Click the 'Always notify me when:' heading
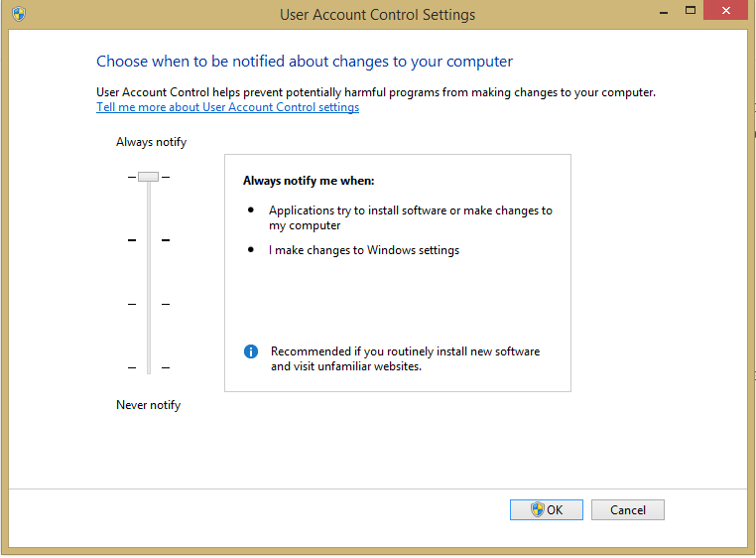This screenshot has height=558, width=756. pyautogui.click(x=309, y=181)
